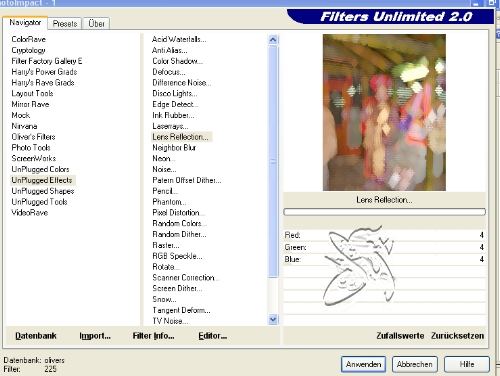Select Harry's Power Grads category
The image size is (500, 376).
44,72
